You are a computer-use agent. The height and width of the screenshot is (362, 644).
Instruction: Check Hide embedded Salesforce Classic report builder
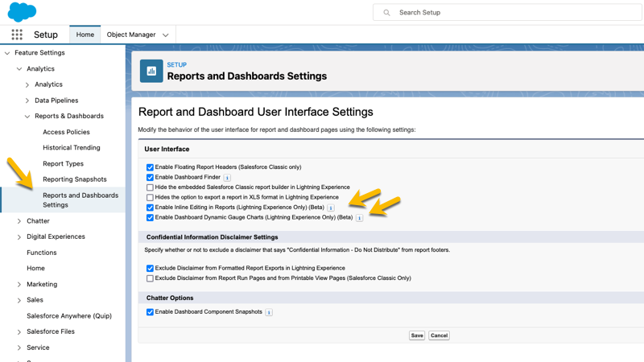(x=150, y=187)
